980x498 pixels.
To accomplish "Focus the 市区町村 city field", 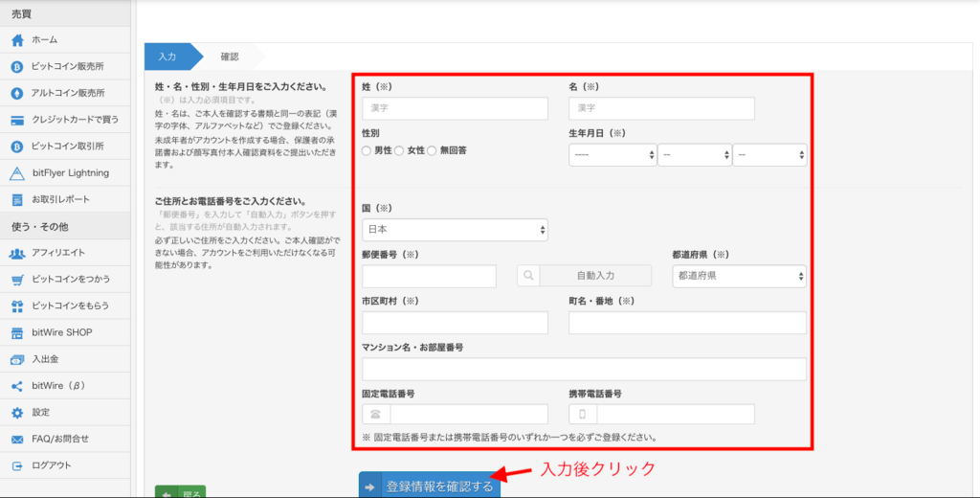I will coord(455,323).
